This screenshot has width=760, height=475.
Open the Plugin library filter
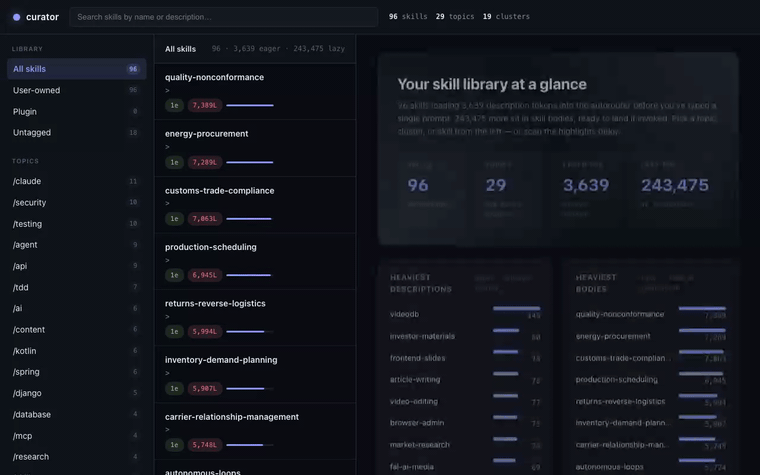77,111
